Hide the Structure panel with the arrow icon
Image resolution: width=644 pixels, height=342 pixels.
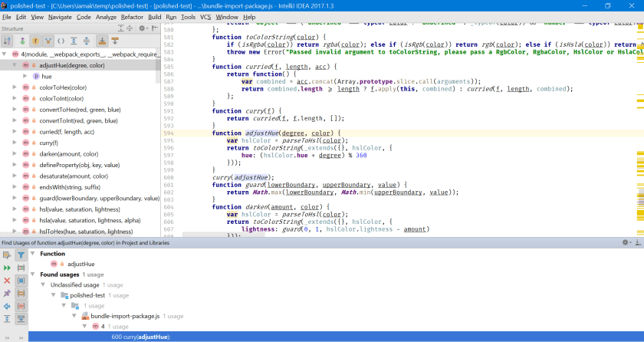point(155,28)
